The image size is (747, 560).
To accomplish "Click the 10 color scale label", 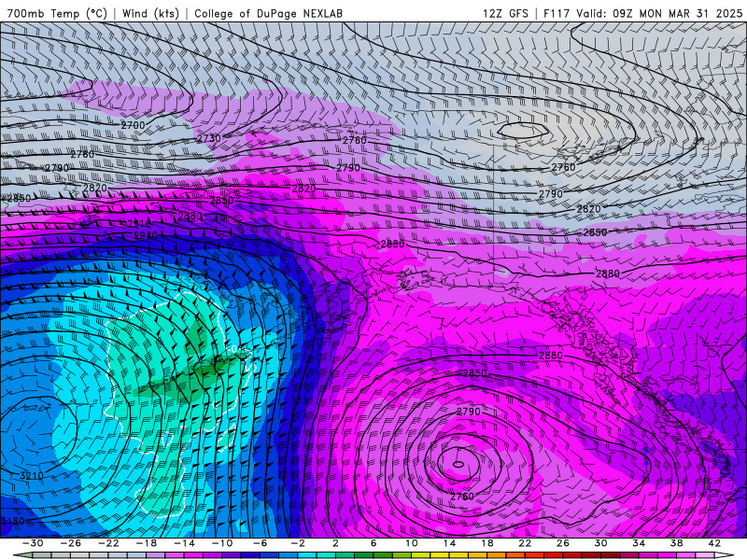I will point(412,544).
